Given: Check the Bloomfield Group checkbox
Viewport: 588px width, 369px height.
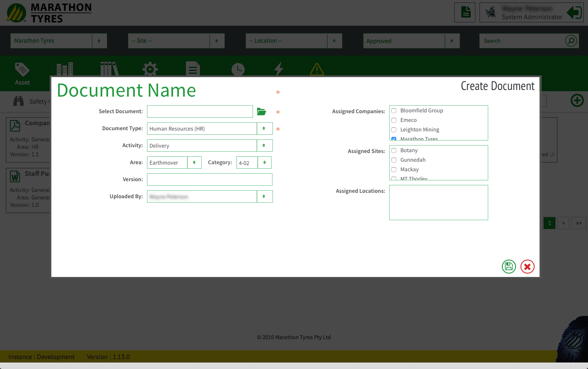Looking at the screenshot, I should [x=394, y=111].
